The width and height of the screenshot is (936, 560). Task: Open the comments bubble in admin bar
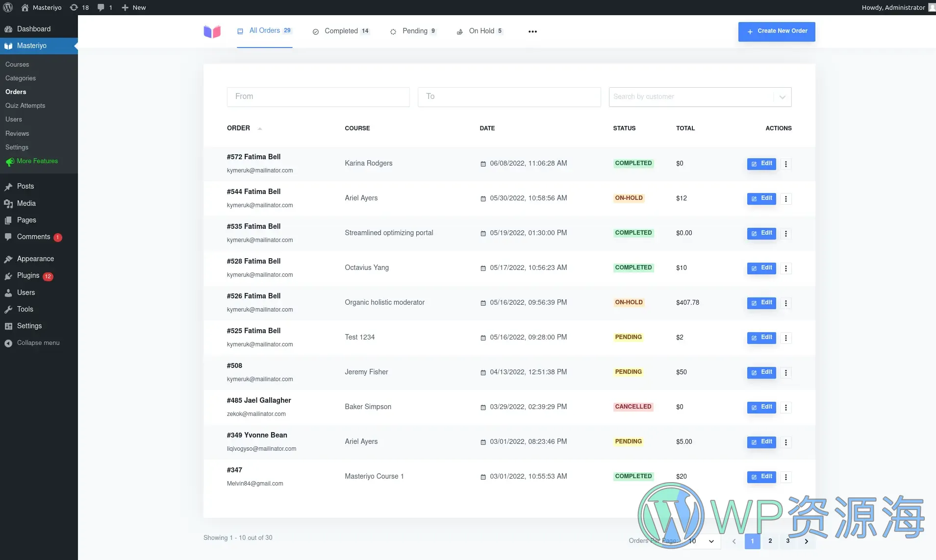(104, 7)
